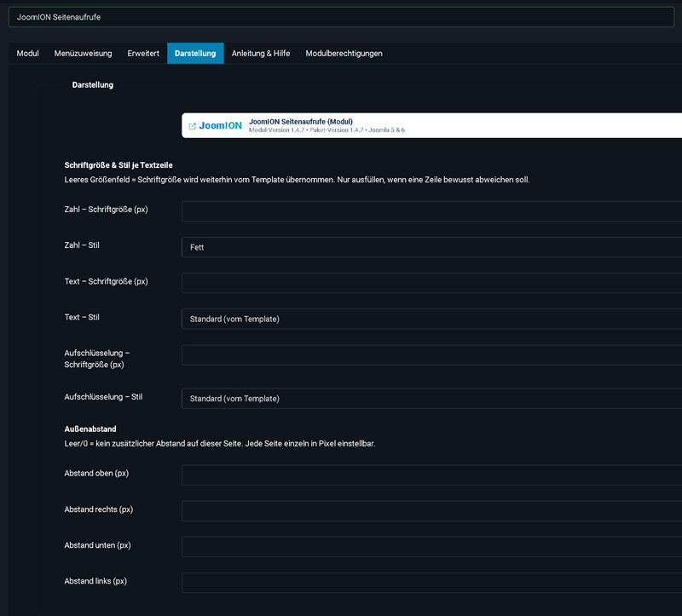Open the Zahl – Stil dropdown
This screenshot has height=616, width=682.
tap(431, 247)
